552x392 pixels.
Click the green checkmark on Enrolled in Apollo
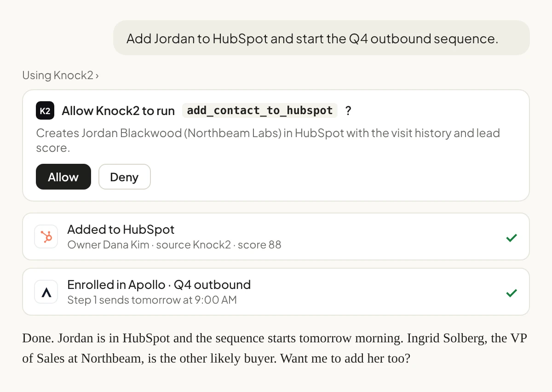[x=512, y=293]
